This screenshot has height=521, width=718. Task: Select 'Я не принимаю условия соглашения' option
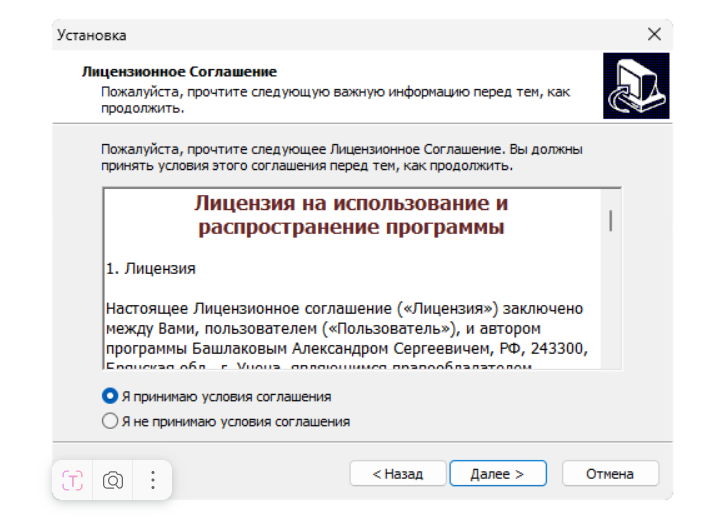[x=110, y=421]
